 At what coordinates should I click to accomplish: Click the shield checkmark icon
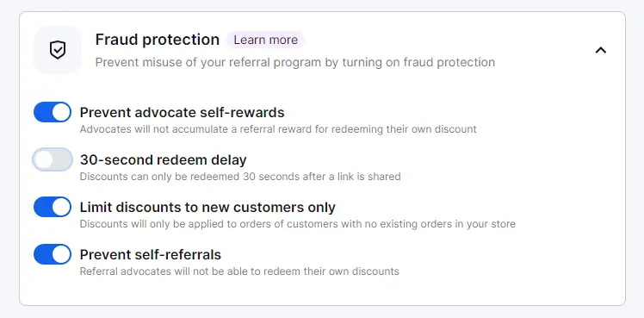[58, 50]
